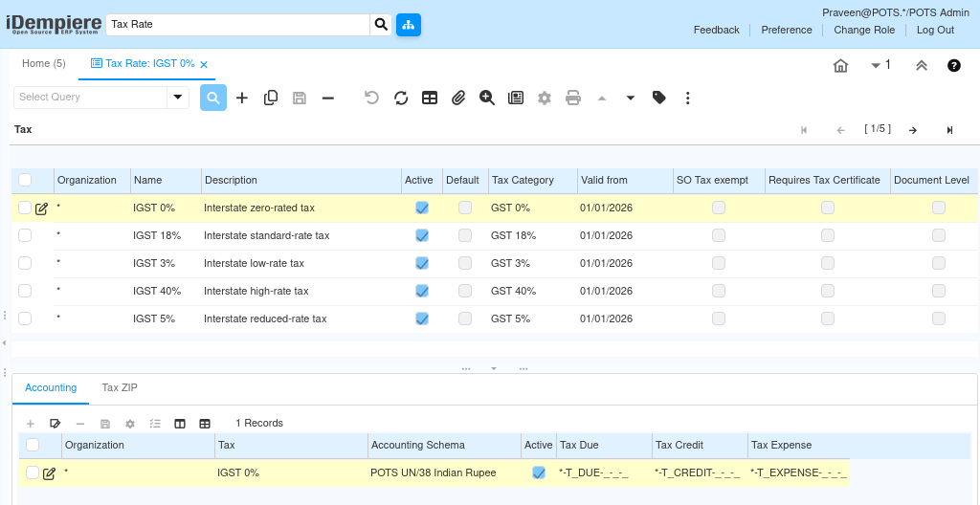Screen dimensions: 980x505
Task: Open Help via question mark icon
Action: [x=954, y=65]
